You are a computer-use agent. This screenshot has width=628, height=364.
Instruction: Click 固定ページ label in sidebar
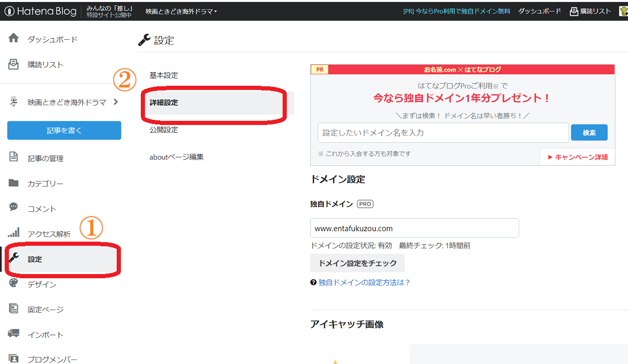click(46, 310)
